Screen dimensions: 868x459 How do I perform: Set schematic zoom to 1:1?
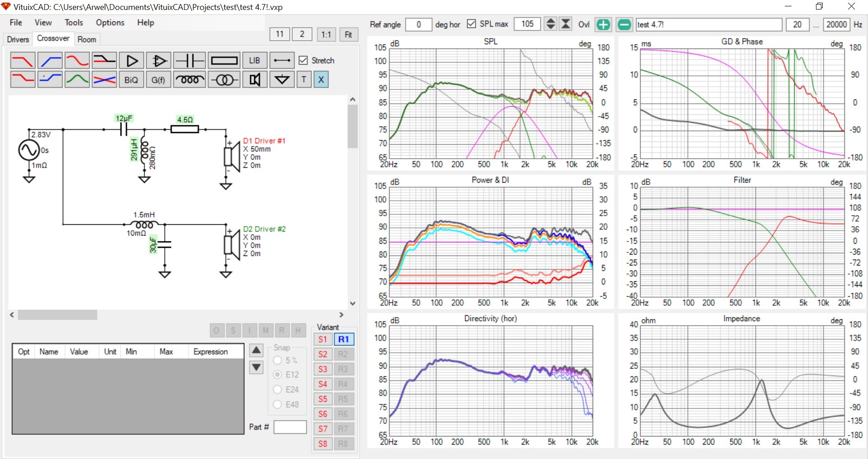point(326,34)
